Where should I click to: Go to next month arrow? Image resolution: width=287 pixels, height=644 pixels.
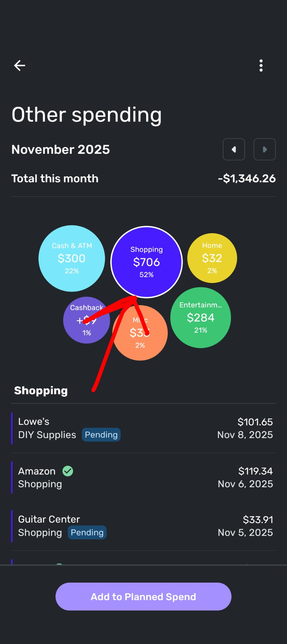click(x=264, y=149)
